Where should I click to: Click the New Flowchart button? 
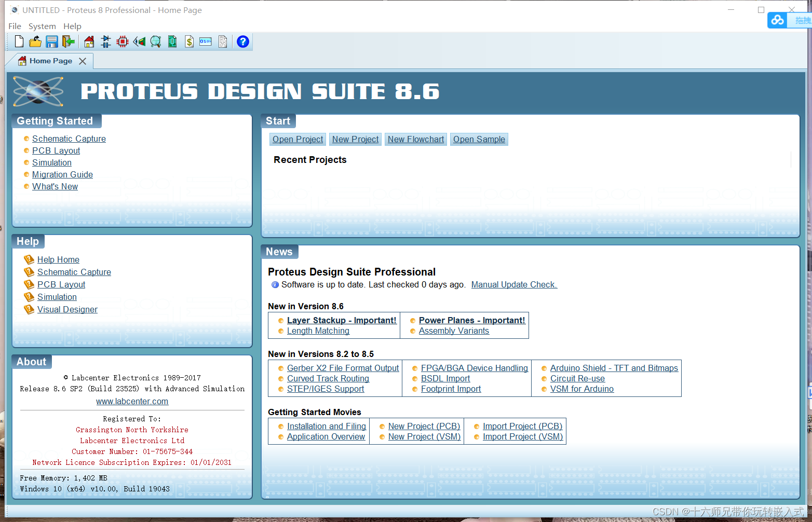(x=415, y=139)
